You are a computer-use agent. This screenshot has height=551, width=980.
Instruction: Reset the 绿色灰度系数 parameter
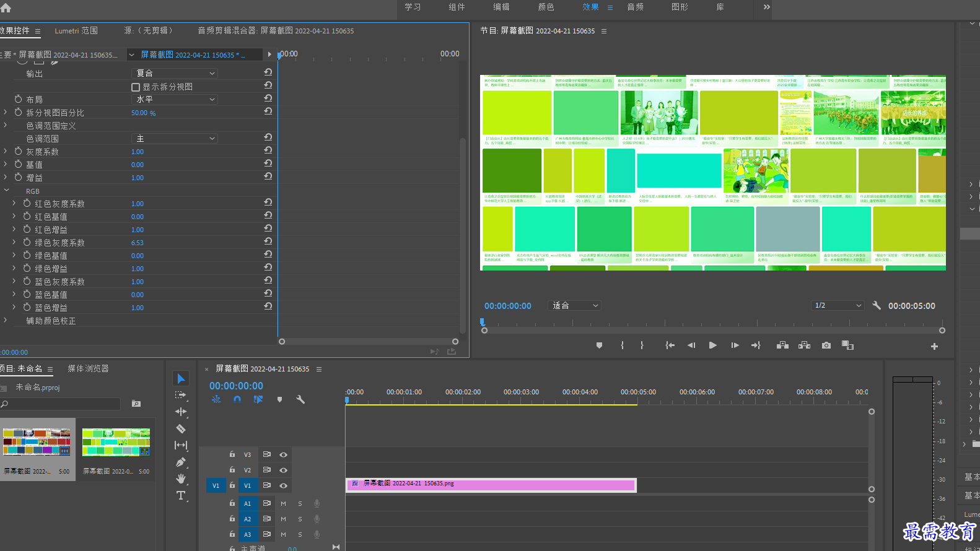pos(268,241)
